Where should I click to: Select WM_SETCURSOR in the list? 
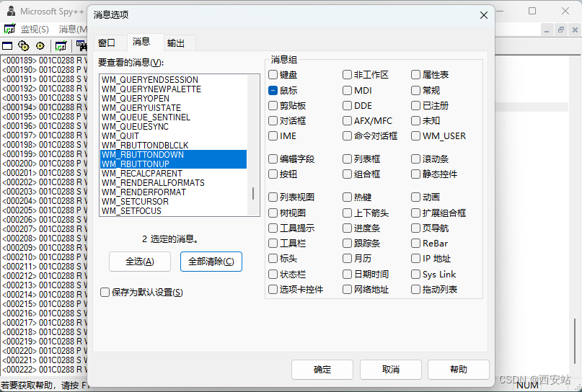[173, 201]
